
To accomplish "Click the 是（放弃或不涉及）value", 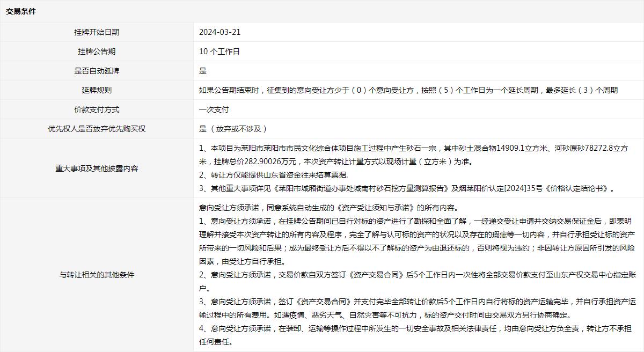I will coord(233,129).
